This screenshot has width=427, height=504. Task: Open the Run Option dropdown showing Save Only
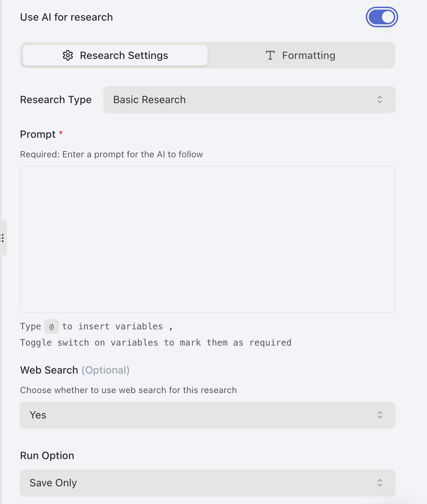[207, 482]
